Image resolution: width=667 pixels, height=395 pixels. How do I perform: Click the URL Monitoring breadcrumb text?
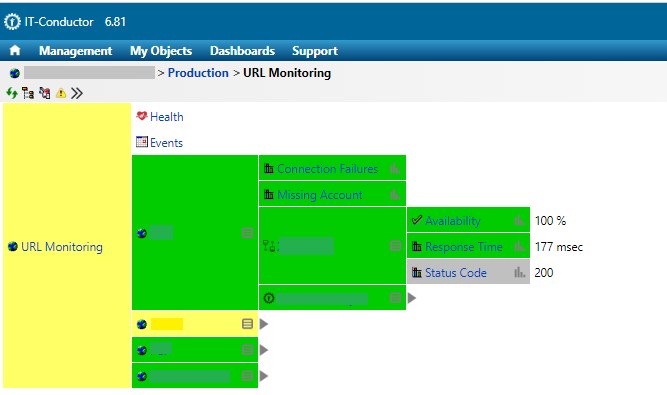[287, 73]
